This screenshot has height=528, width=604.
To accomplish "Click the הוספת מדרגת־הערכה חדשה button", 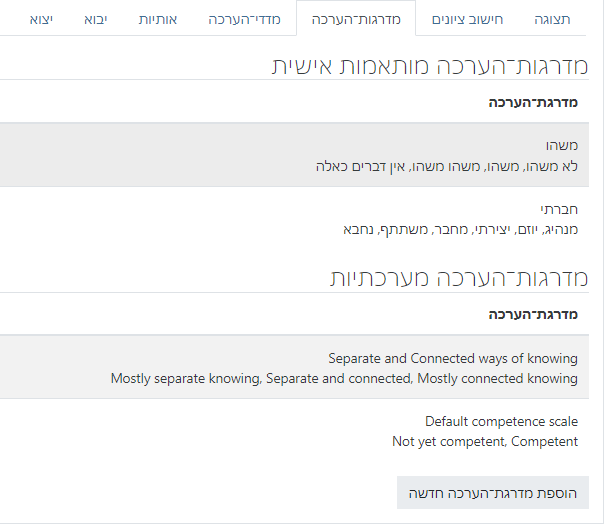I will pos(493,492).
